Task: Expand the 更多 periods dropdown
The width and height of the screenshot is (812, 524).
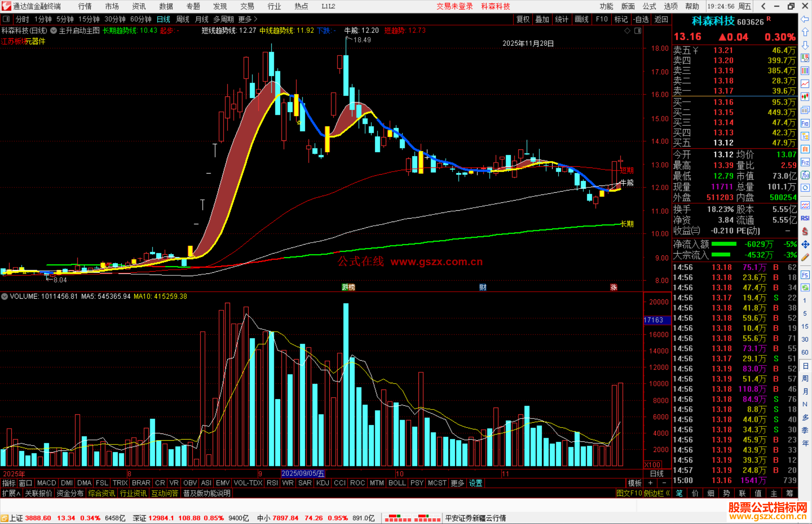Action: (248, 19)
